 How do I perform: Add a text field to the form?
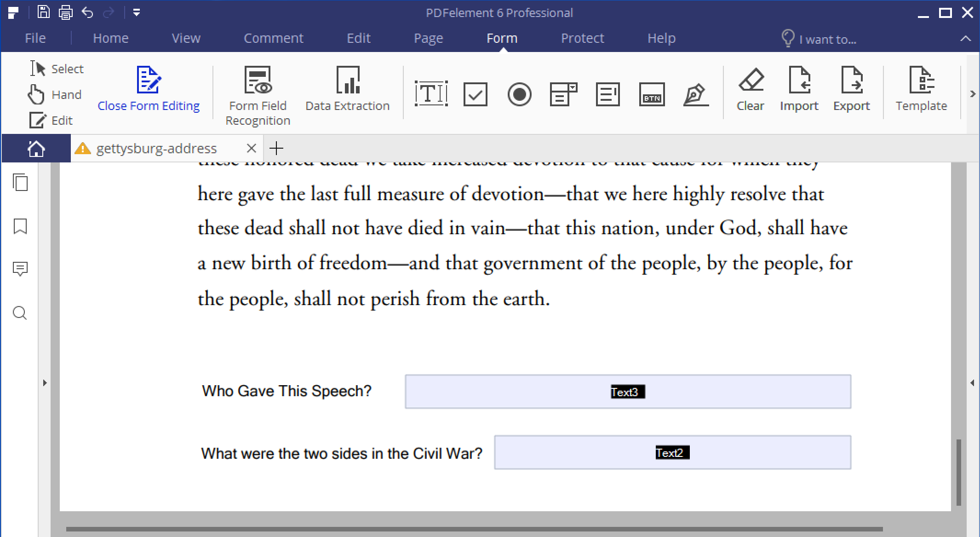click(x=431, y=94)
